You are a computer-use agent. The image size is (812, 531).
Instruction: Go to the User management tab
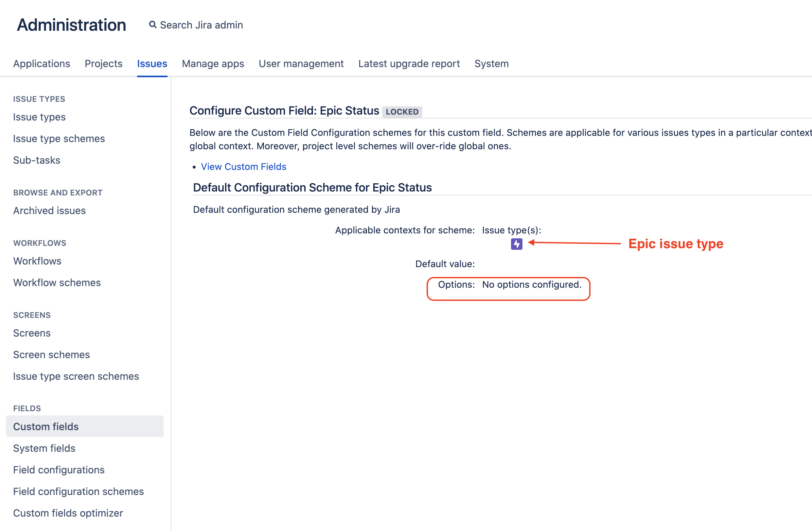point(301,64)
